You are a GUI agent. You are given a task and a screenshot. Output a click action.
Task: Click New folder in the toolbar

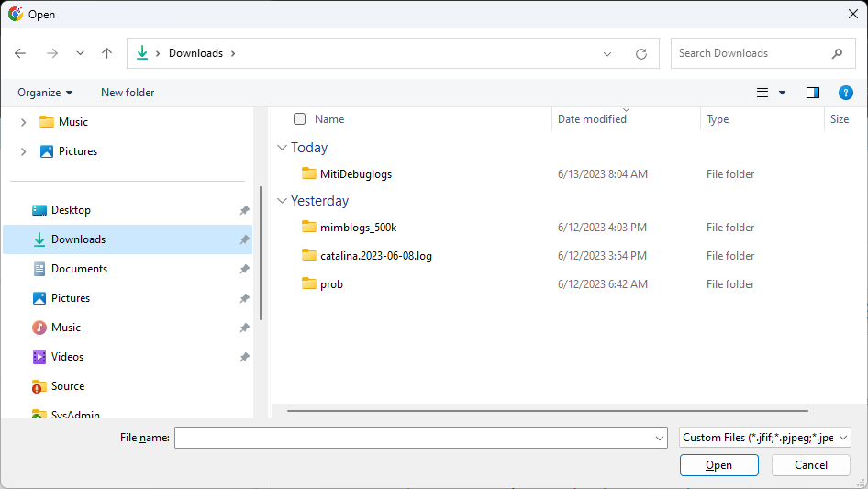pyautogui.click(x=128, y=93)
